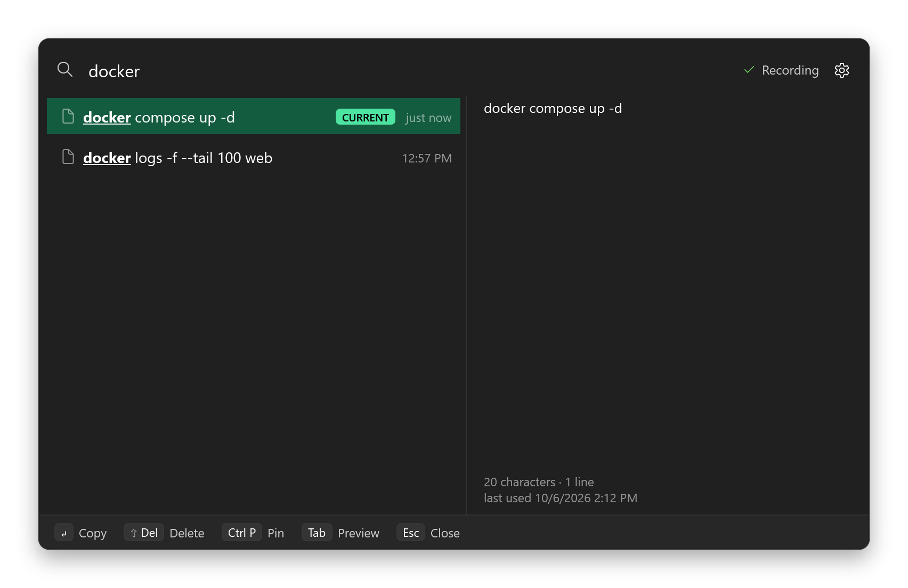Viewport: 908px width, 588px height.
Task: Click the Ctrl P key hint
Action: [x=242, y=533]
